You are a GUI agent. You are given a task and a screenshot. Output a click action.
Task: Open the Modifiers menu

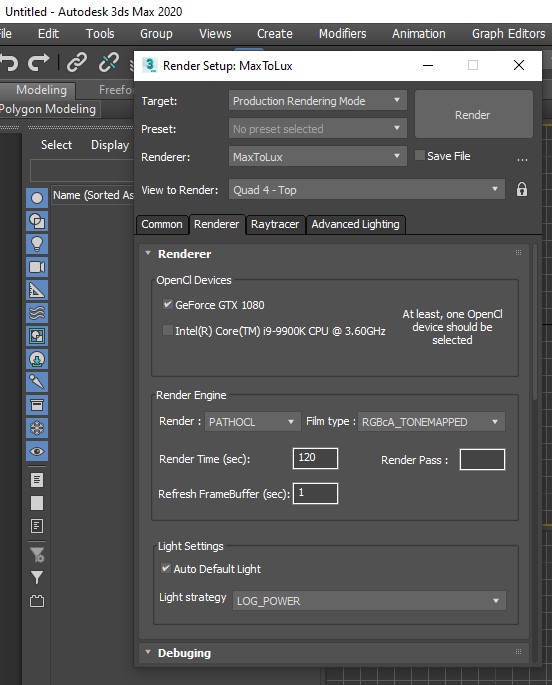click(342, 34)
